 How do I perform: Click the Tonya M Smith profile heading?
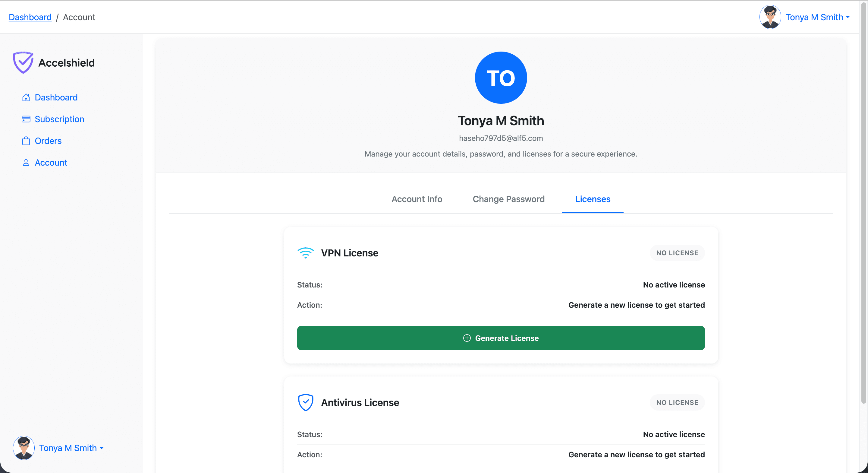click(501, 121)
